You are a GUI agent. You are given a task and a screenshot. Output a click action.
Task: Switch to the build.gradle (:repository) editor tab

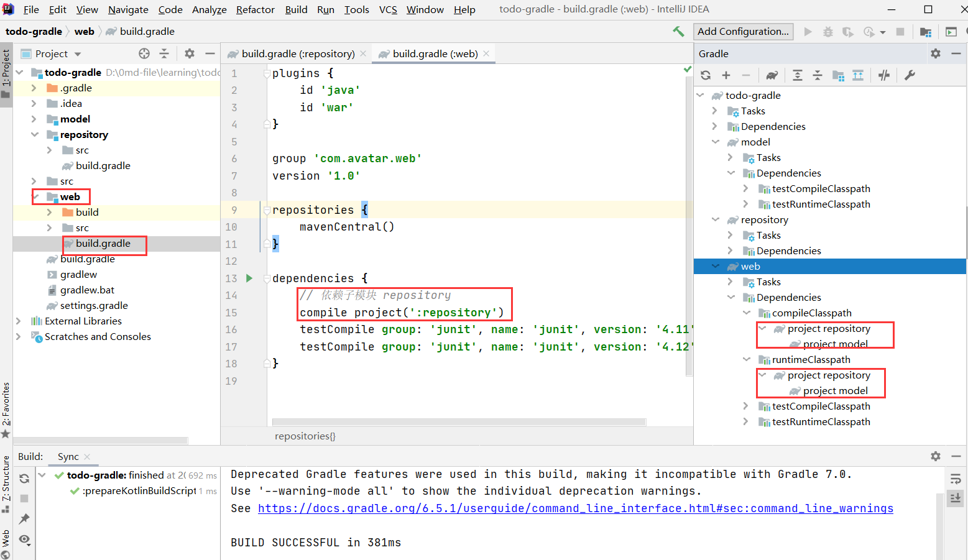297,53
